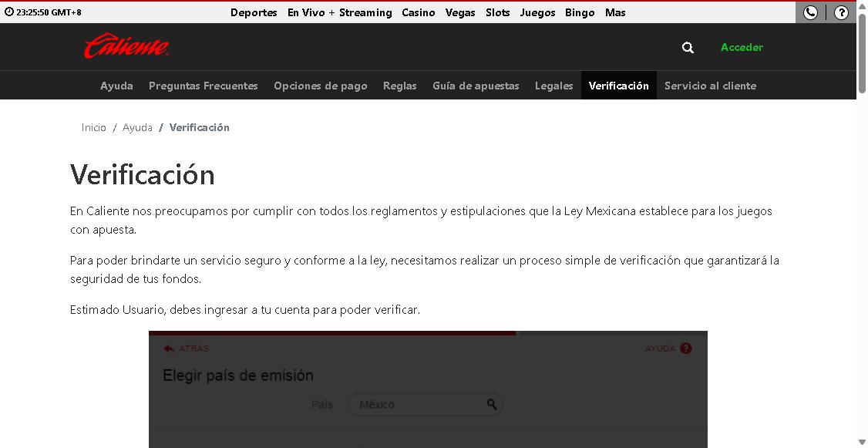Click Acceder to log in
This screenshot has width=868, height=448.
pyautogui.click(x=742, y=48)
